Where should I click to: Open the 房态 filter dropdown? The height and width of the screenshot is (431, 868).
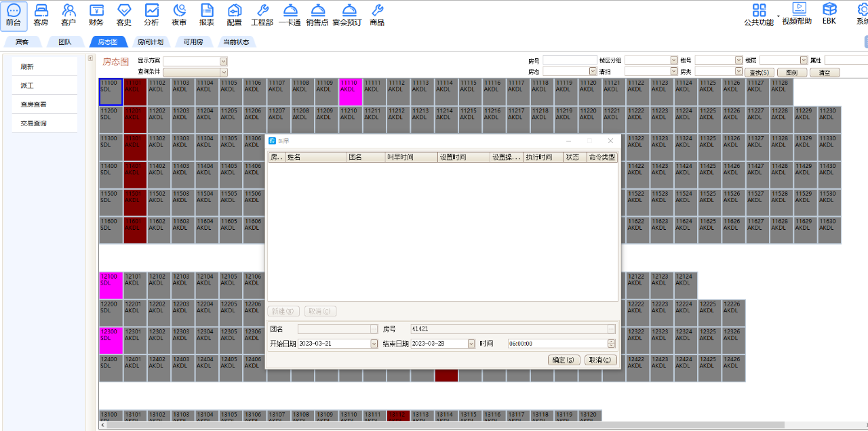593,71
